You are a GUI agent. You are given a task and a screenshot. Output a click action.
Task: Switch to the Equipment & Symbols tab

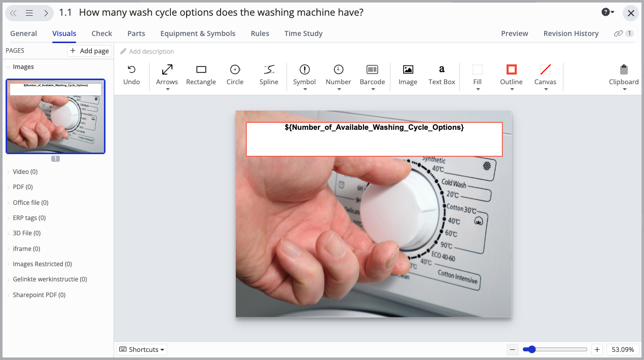coord(198,33)
